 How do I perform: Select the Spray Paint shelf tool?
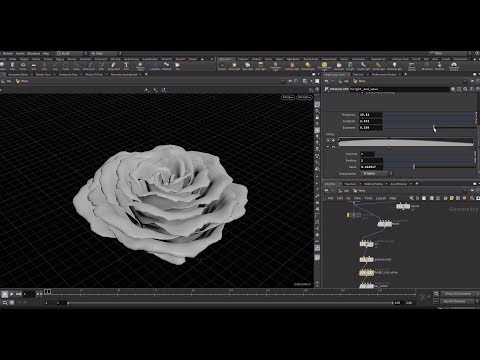pyautogui.click(x=114, y=66)
